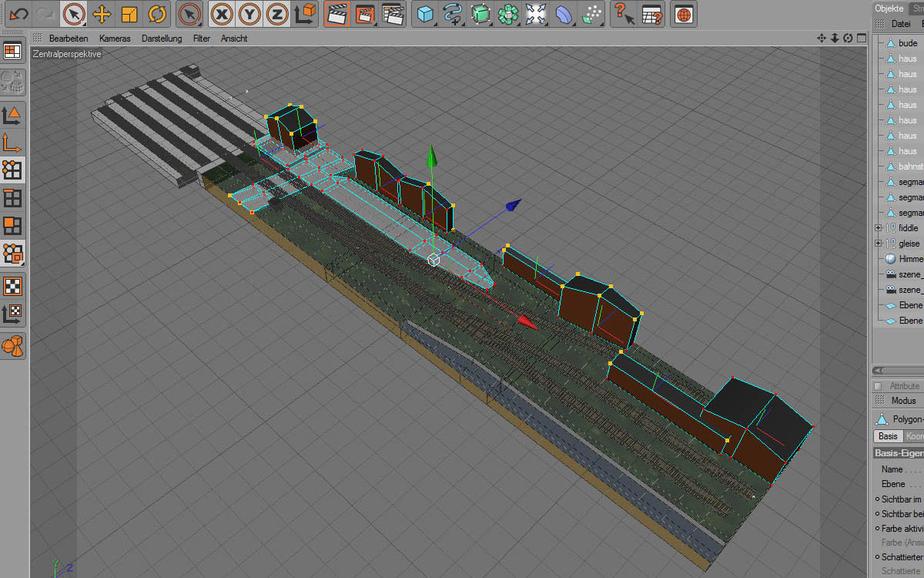Screen dimensions: 924x578
Task: Expand the fiddle object group
Action: [x=879, y=228]
